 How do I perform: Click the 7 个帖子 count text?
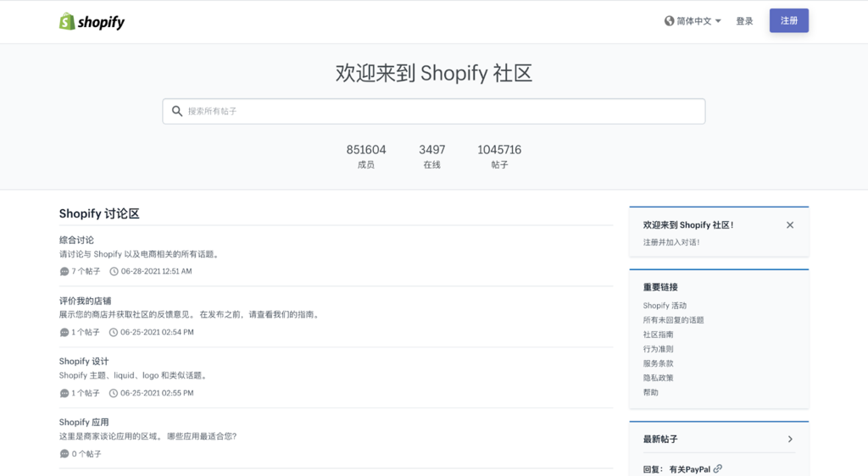[x=86, y=271]
